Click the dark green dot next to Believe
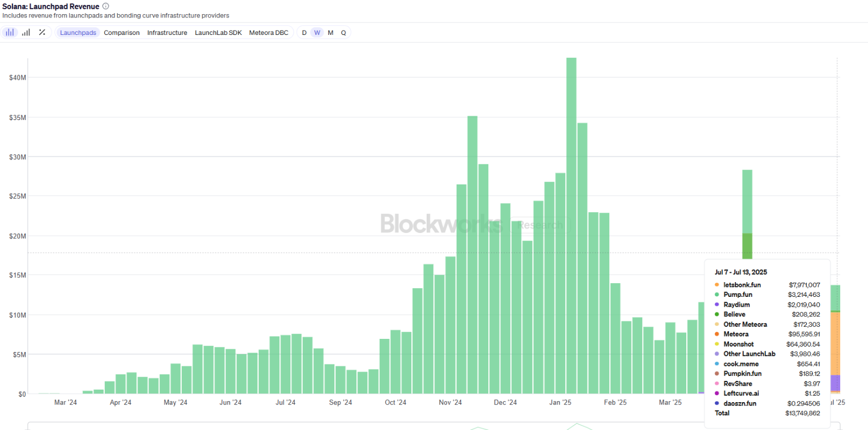This screenshot has width=868, height=430. pos(717,314)
